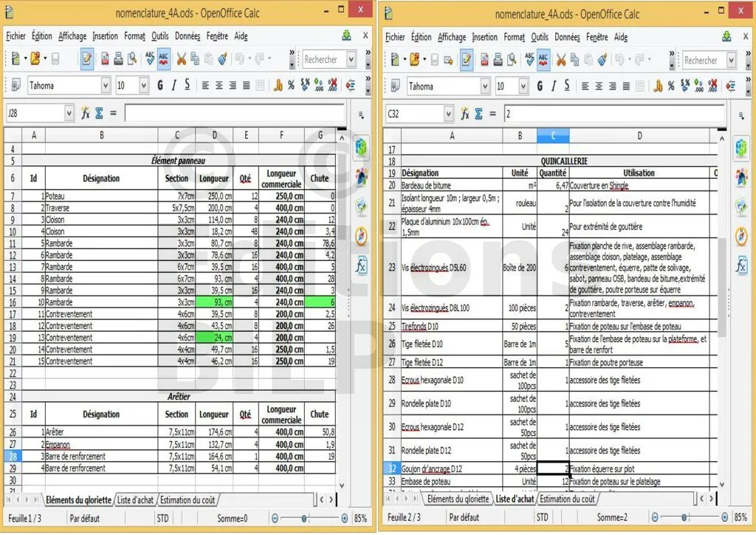Toggle italic formatting in right window
This screenshot has width=756, height=535.
553,86
